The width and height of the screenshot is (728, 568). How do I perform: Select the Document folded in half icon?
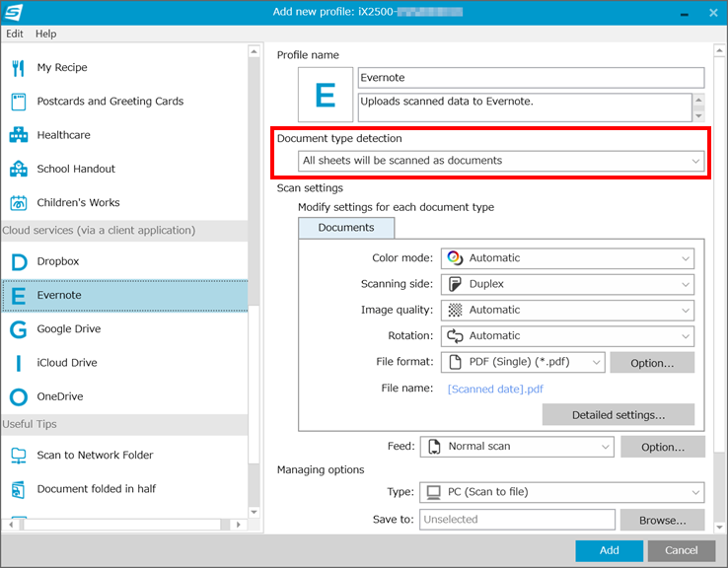(x=18, y=489)
